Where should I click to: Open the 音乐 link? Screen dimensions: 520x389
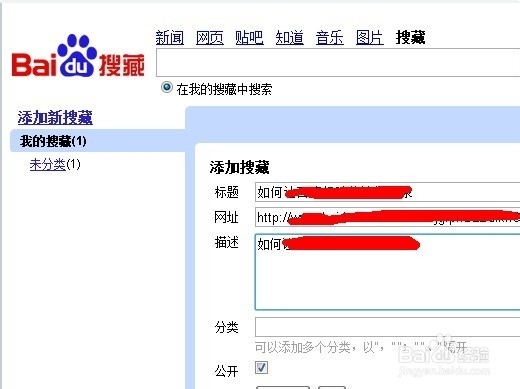[x=329, y=37]
